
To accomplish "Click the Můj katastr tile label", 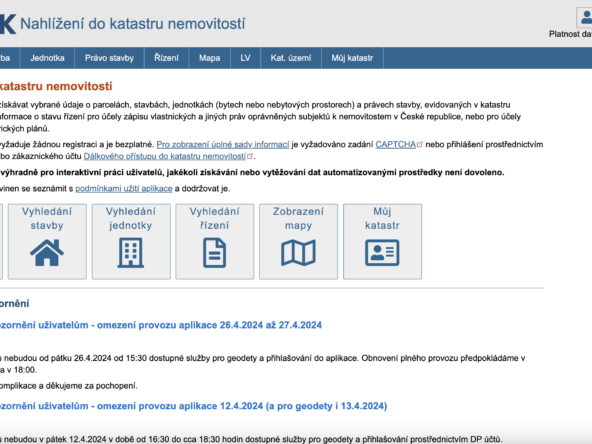I will tap(382, 219).
